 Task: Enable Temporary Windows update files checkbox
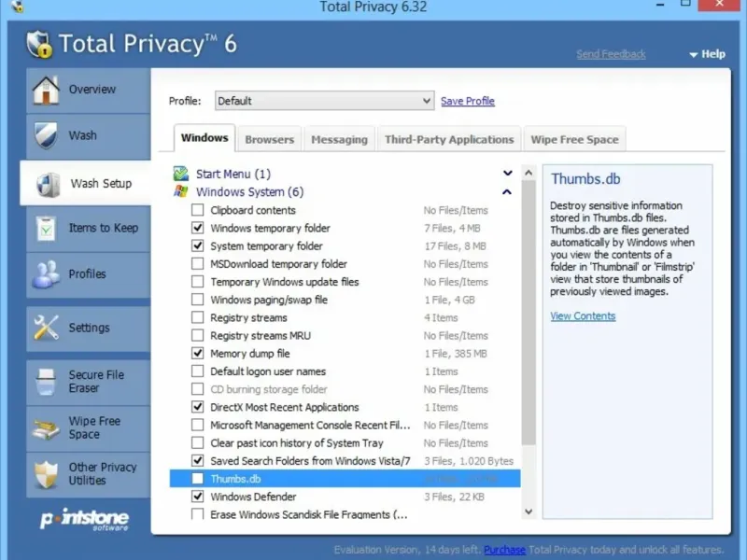coord(197,282)
